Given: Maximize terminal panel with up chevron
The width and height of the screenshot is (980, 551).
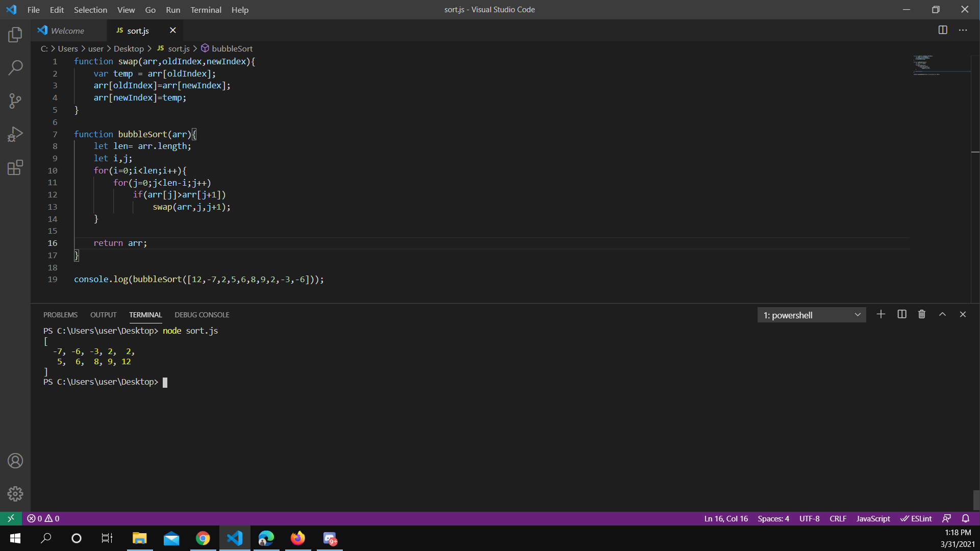Looking at the screenshot, I should [943, 314].
